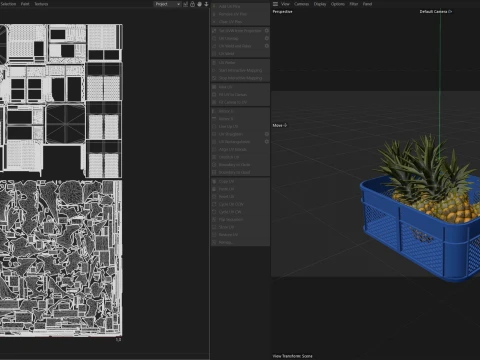Toggle lock icon in UV editor header
The image size is (480, 360).
tap(192, 4)
